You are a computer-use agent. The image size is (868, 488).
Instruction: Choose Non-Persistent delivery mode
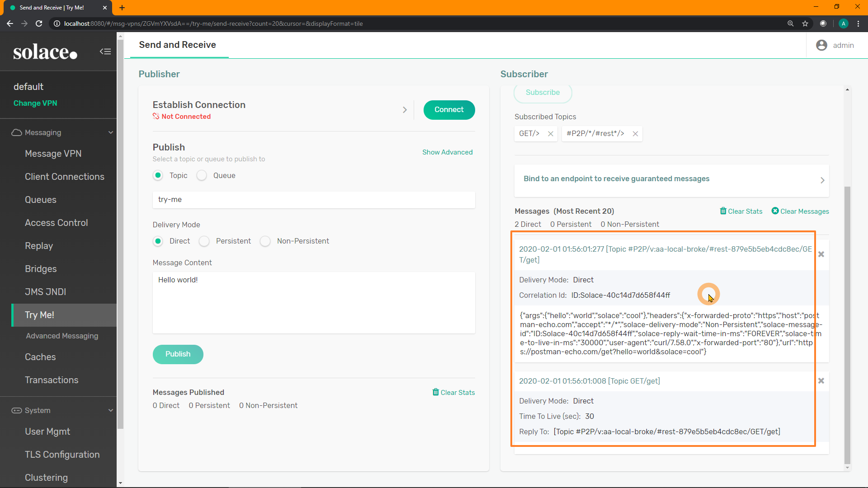click(x=265, y=241)
